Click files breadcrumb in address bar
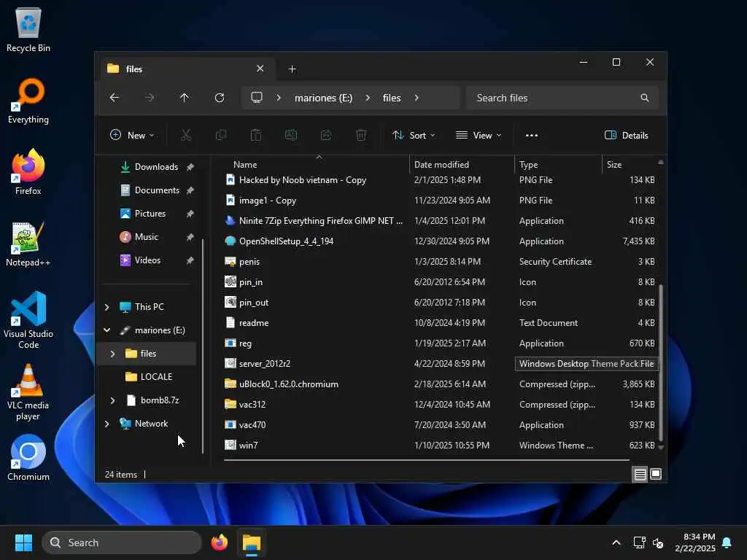 pos(392,98)
